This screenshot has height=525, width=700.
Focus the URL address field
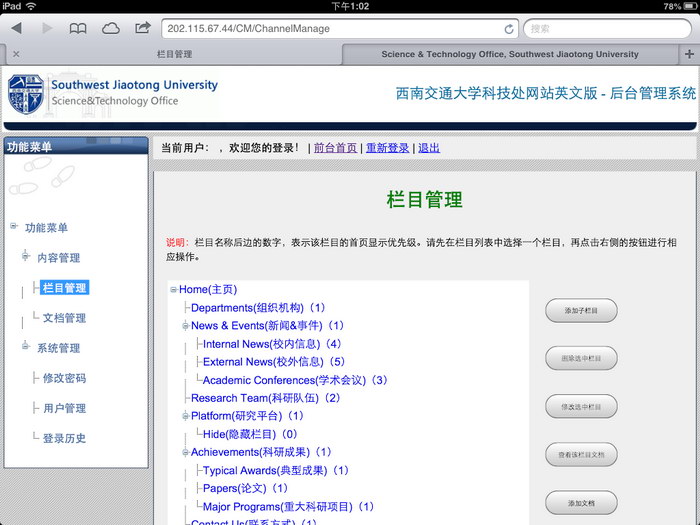(x=339, y=29)
